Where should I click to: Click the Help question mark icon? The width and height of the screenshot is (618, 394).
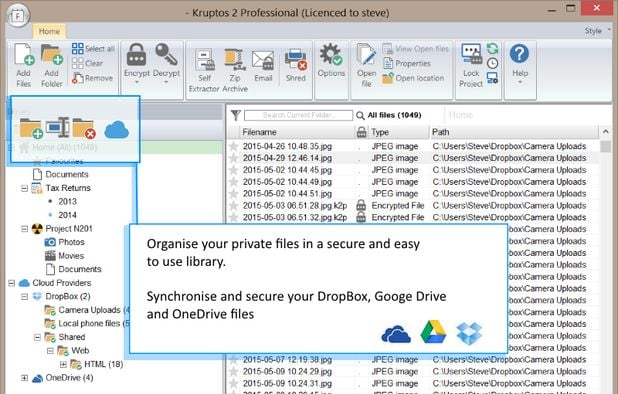click(x=519, y=54)
